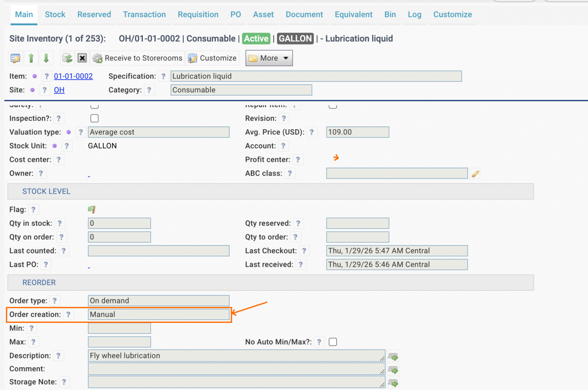Click the pencil icon beside ABC class

tap(475, 173)
